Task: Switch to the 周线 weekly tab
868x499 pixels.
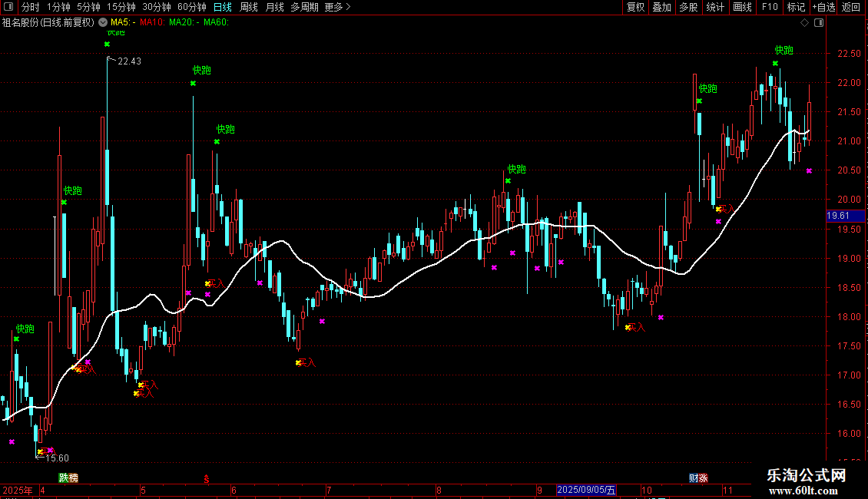Action: click(x=249, y=7)
